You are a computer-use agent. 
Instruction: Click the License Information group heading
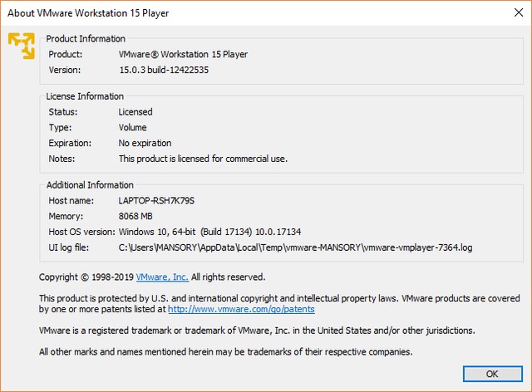pos(85,96)
